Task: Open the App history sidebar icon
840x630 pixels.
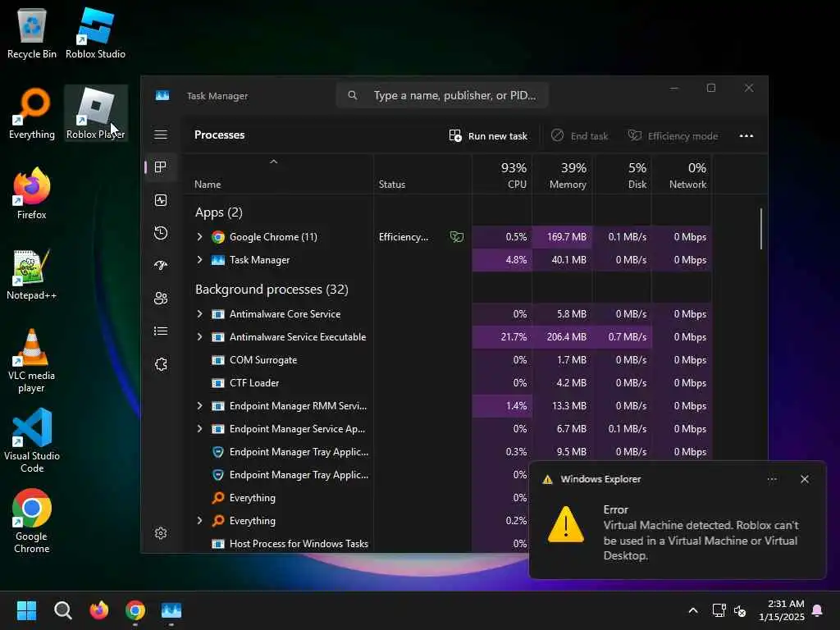Action: (161, 233)
